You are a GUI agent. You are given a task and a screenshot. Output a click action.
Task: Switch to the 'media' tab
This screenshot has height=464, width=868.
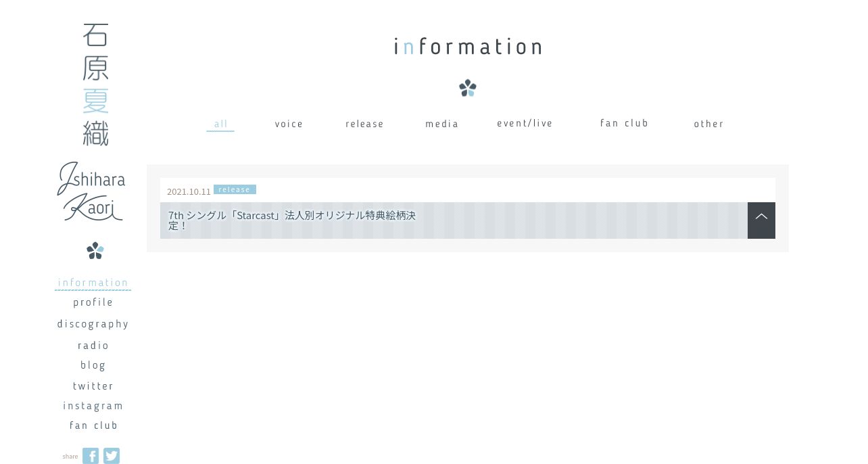(442, 124)
